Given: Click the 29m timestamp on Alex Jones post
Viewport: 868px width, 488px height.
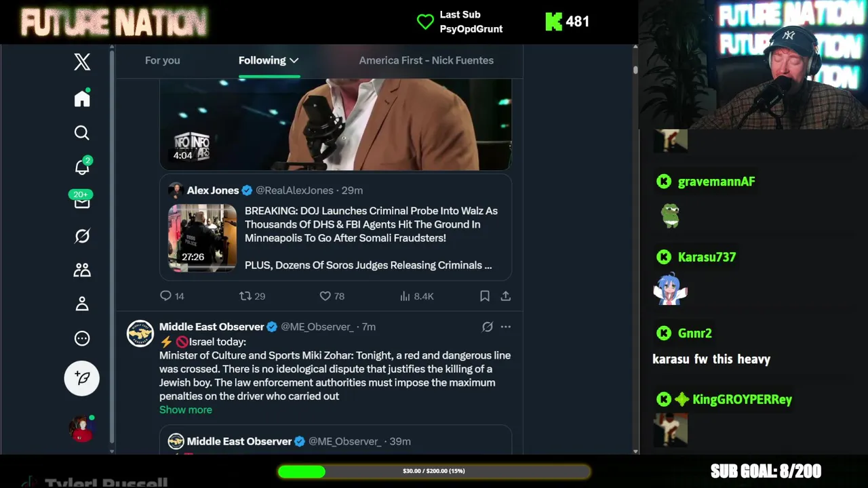Looking at the screenshot, I should point(352,190).
